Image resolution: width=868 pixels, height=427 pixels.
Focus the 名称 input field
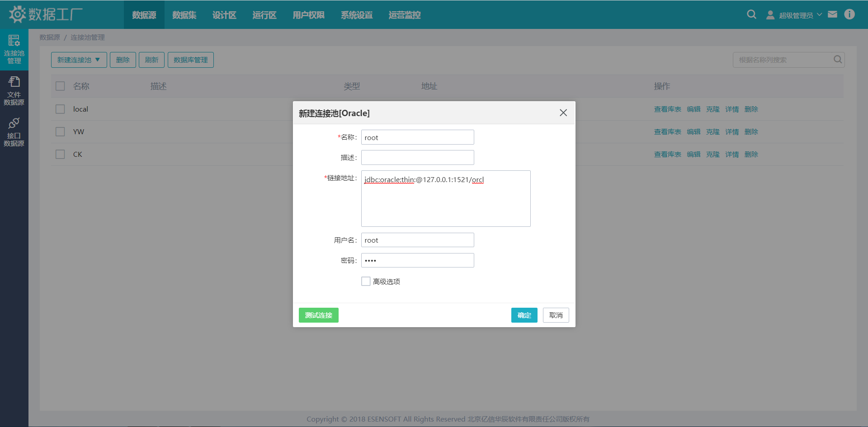tap(418, 137)
